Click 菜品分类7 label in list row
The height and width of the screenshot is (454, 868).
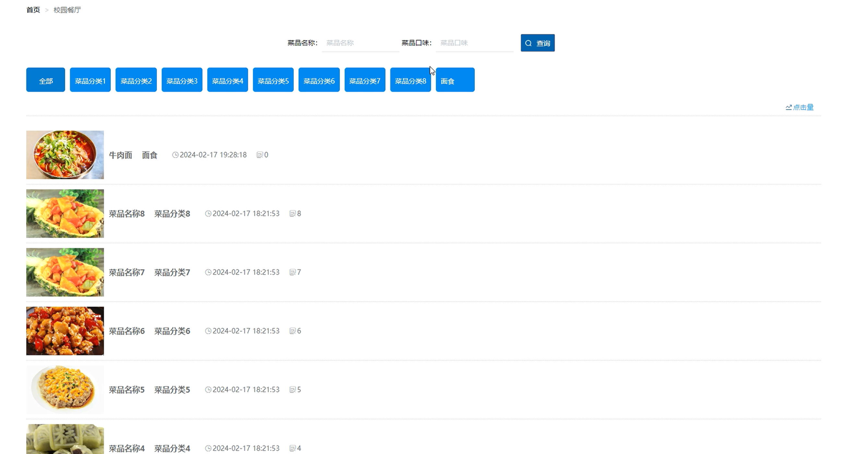(x=172, y=272)
